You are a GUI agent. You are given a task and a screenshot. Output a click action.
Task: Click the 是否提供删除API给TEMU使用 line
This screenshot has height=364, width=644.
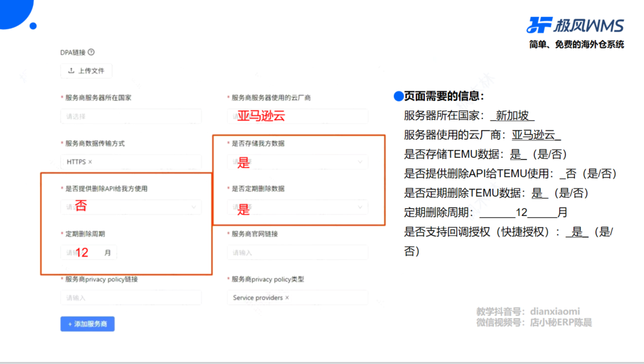tap(511, 173)
